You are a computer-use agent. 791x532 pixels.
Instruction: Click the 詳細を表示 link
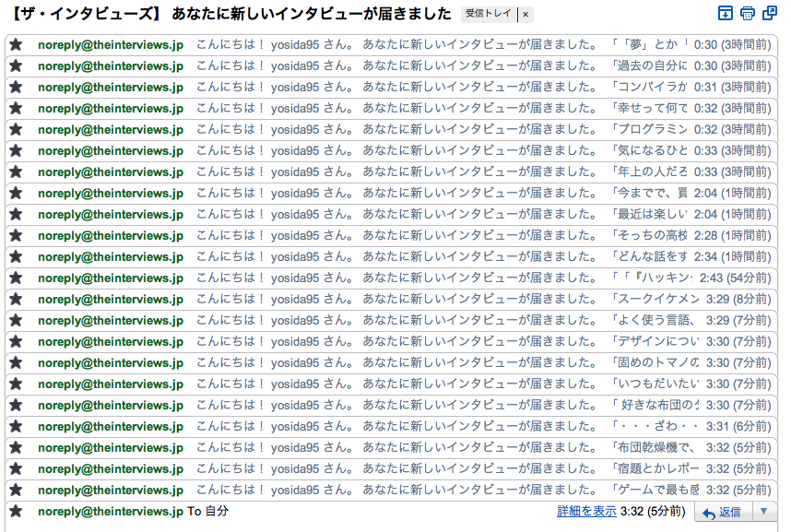tap(586, 511)
